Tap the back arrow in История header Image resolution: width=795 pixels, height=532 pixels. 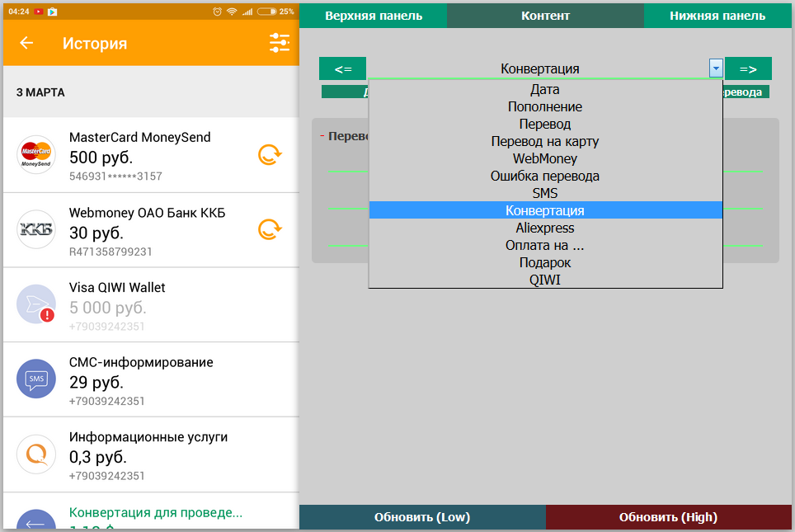click(26, 44)
